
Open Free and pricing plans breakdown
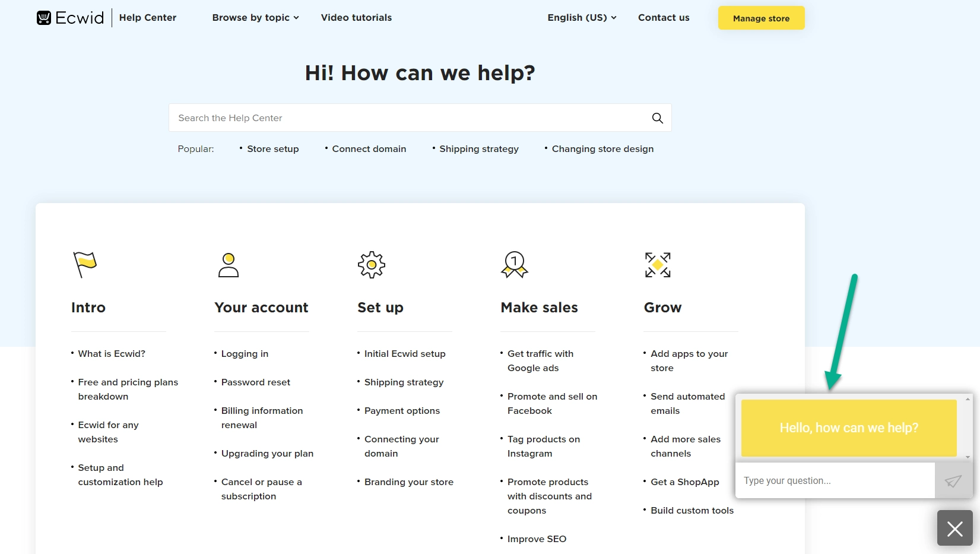click(x=128, y=390)
